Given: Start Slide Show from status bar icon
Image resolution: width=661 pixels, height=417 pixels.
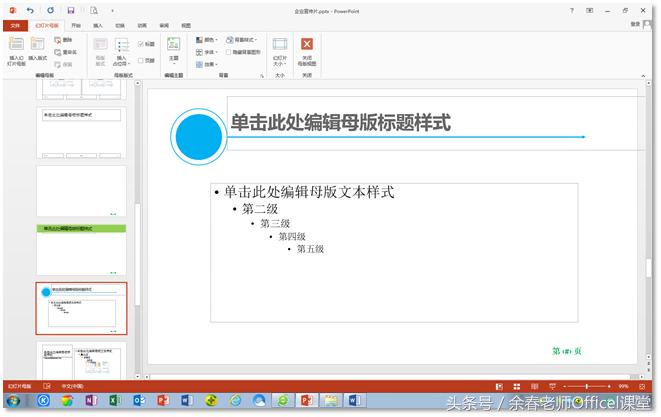Looking at the screenshot, I should pyautogui.click(x=552, y=387).
